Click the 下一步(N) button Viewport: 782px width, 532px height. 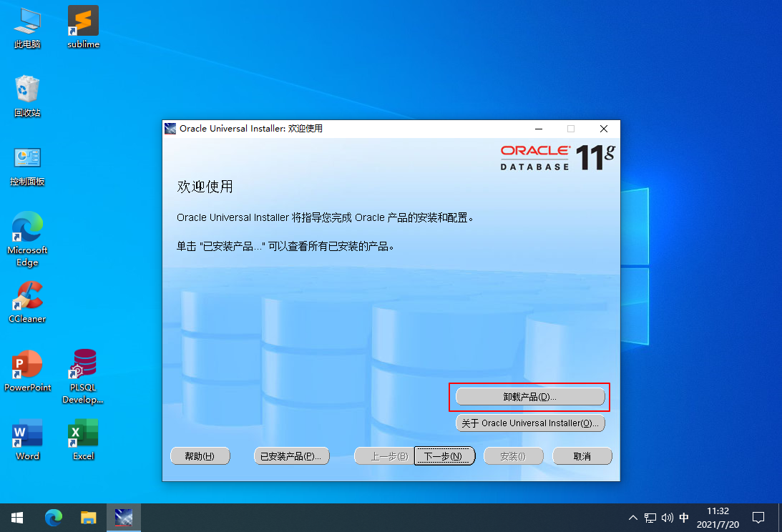coord(444,456)
